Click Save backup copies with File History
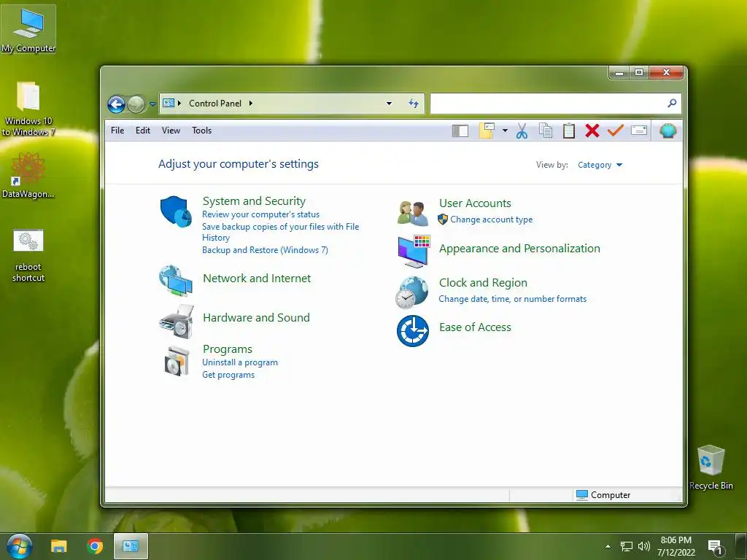 click(281, 232)
